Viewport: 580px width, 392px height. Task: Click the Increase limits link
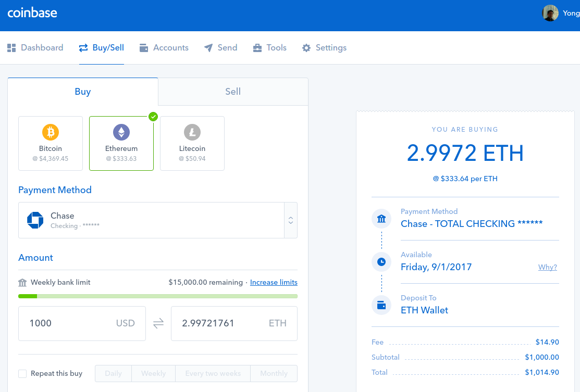[274, 282]
